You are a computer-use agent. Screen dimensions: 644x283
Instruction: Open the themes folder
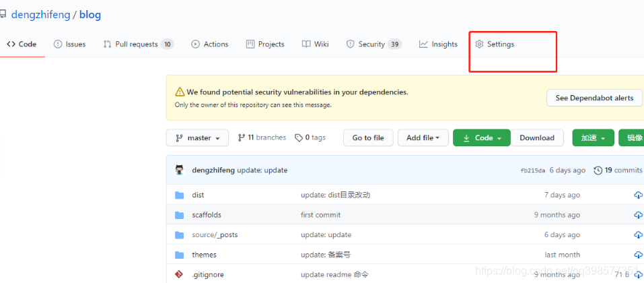click(204, 255)
